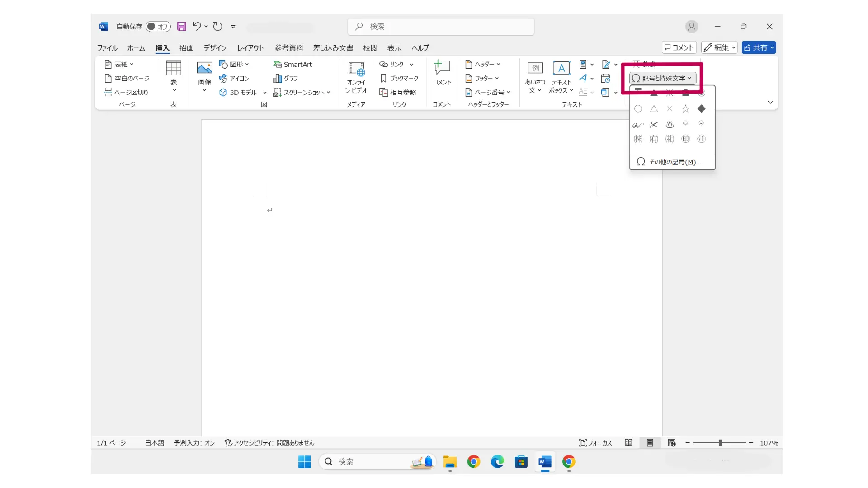
Task: Open the 表紙 cover page dropdown
Action: pyautogui.click(x=119, y=65)
